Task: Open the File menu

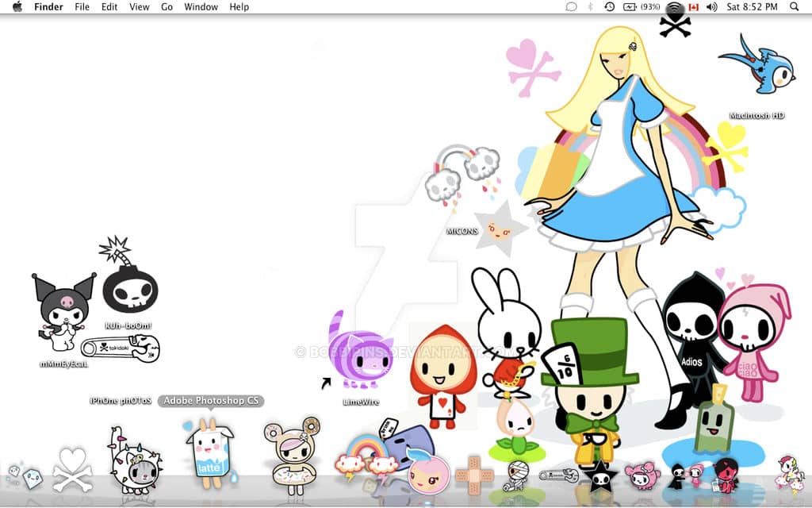Action: (x=82, y=6)
